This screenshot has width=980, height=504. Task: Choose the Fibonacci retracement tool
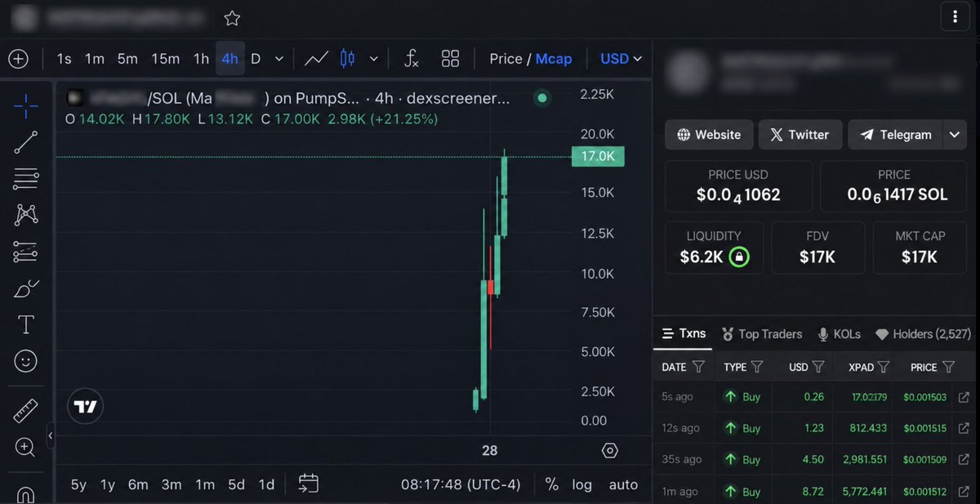click(x=26, y=179)
